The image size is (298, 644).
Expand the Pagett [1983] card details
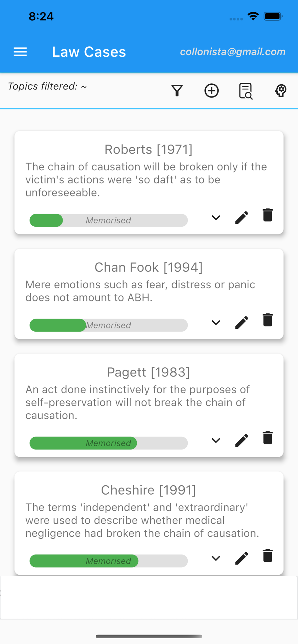(x=216, y=440)
